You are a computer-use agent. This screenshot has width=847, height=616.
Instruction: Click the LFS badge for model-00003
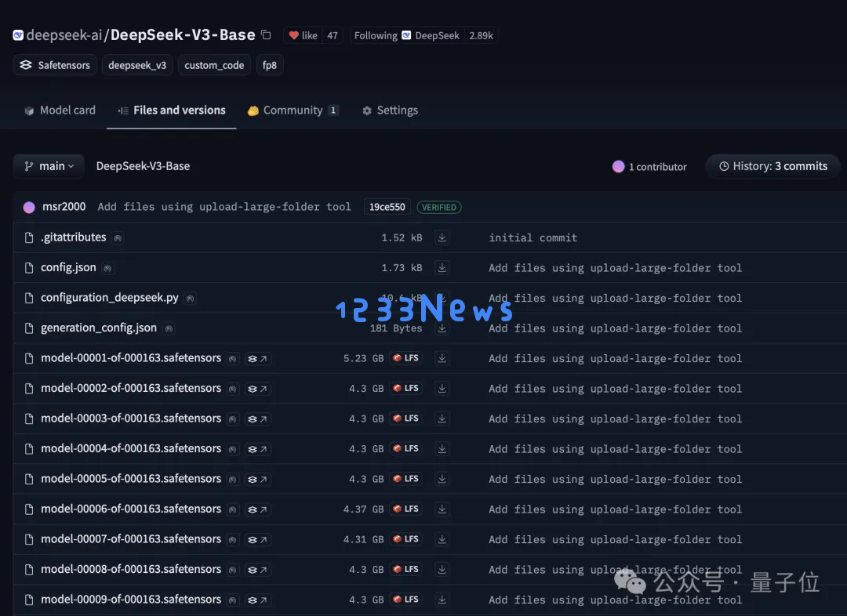[405, 419]
